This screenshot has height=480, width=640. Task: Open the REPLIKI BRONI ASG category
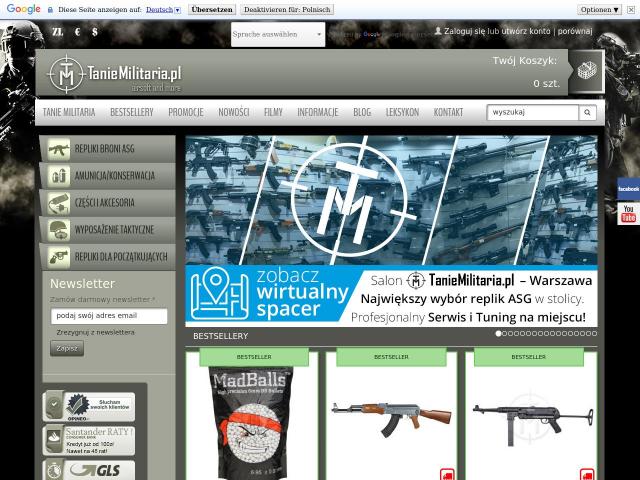107,149
